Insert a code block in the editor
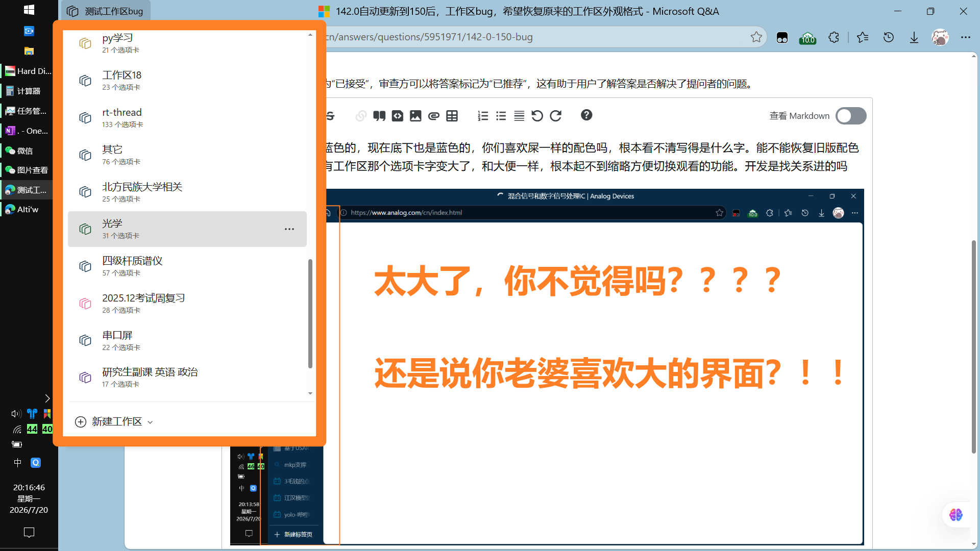980x551 pixels. (x=398, y=116)
